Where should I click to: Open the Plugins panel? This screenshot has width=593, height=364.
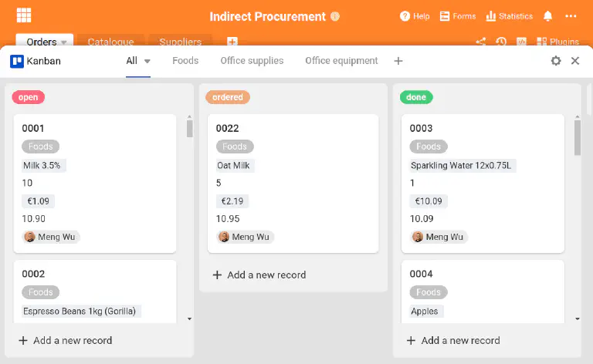coord(557,41)
